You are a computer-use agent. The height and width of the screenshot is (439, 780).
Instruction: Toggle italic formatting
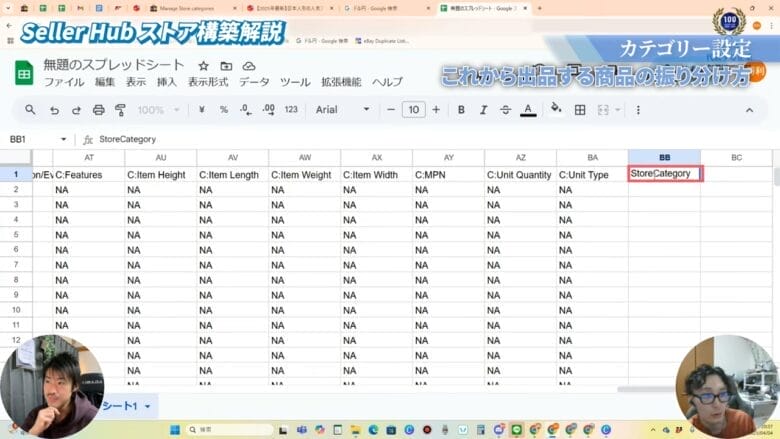coord(483,110)
